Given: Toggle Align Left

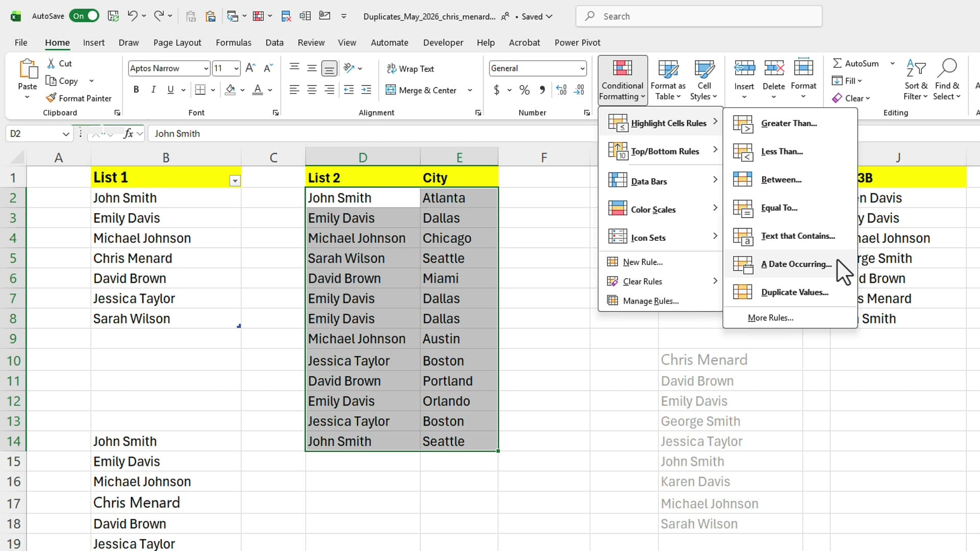Looking at the screenshot, I should (x=294, y=90).
